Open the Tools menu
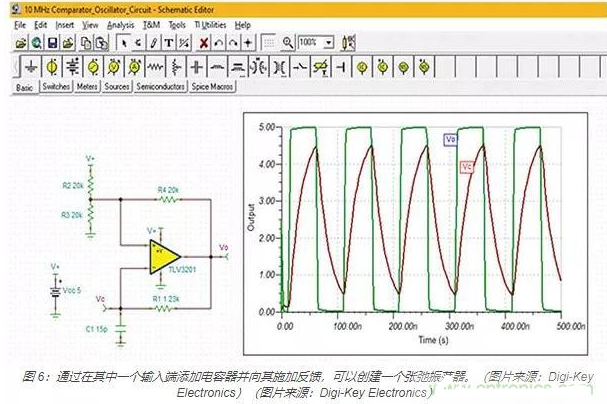The width and height of the screenshot is (607, 404). (x=177, y=25)
